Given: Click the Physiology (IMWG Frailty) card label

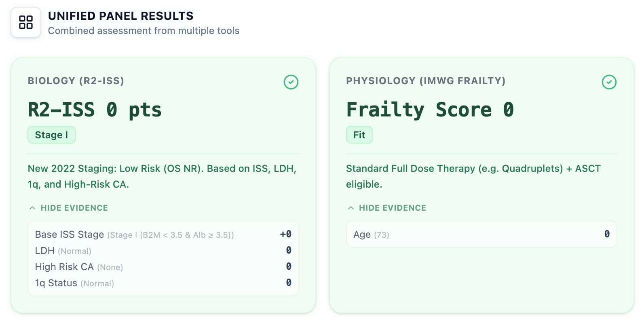Looking at the screenshot, I should [426, 81].
